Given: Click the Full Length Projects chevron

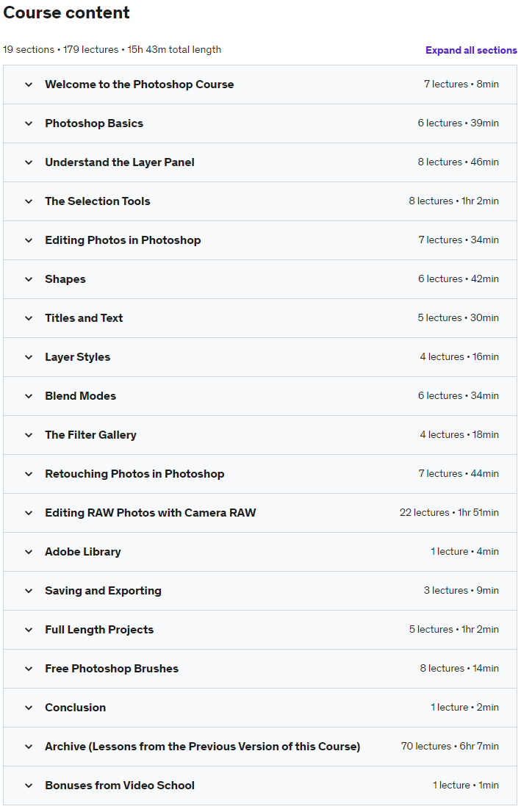Looking at the screenshot, I should click(x=29, y=630).
